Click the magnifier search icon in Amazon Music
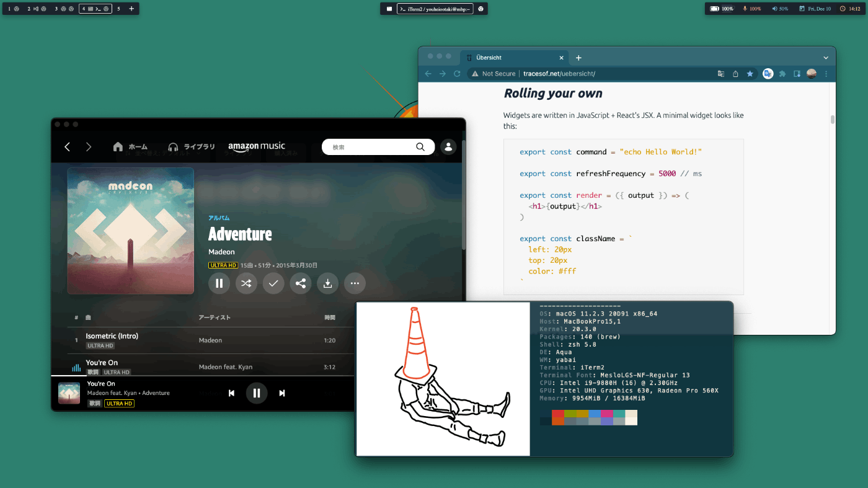The image size is (868, 488). (x=420, y=147)
